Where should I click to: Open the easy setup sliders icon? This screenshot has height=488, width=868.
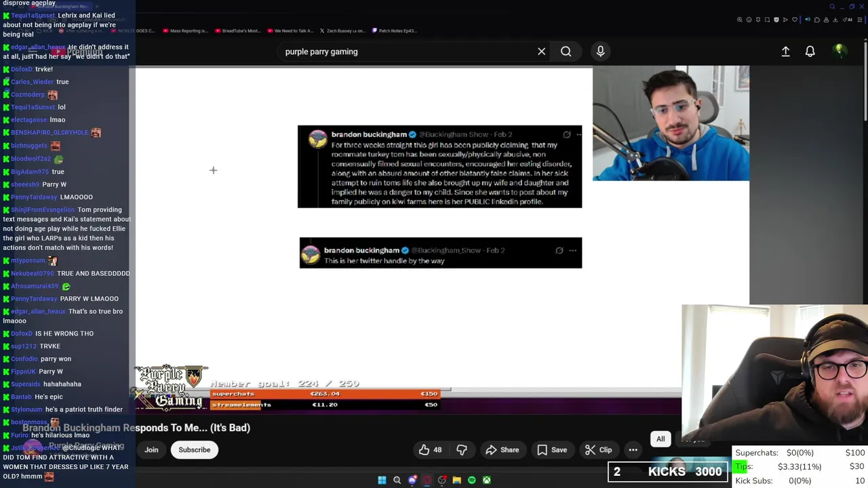click(x=860, y=20)
